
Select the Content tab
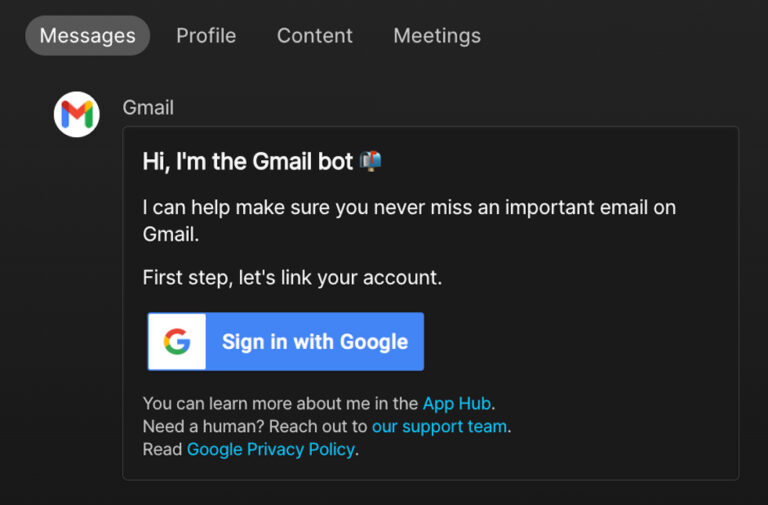click(314, 36)
